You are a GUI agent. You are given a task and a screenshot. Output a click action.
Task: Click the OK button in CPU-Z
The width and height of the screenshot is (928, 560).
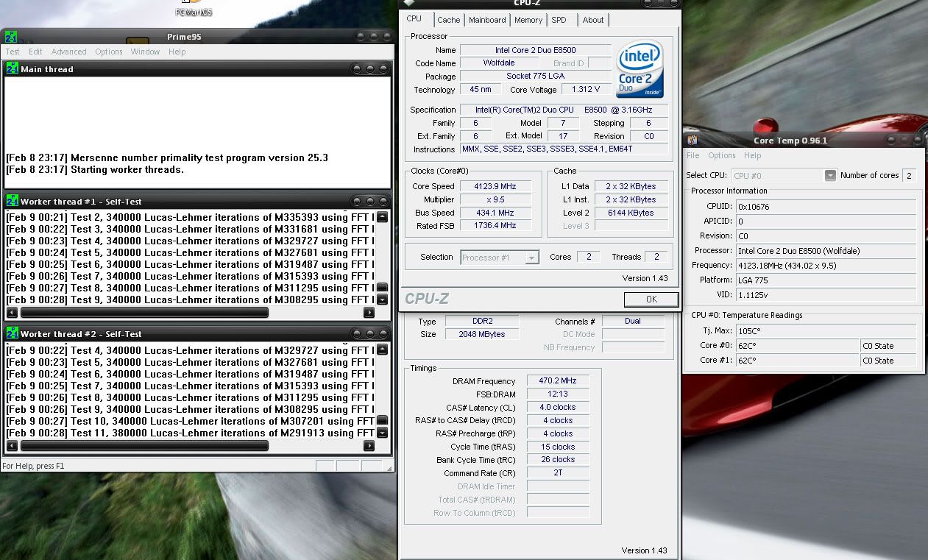coord(651,300)
